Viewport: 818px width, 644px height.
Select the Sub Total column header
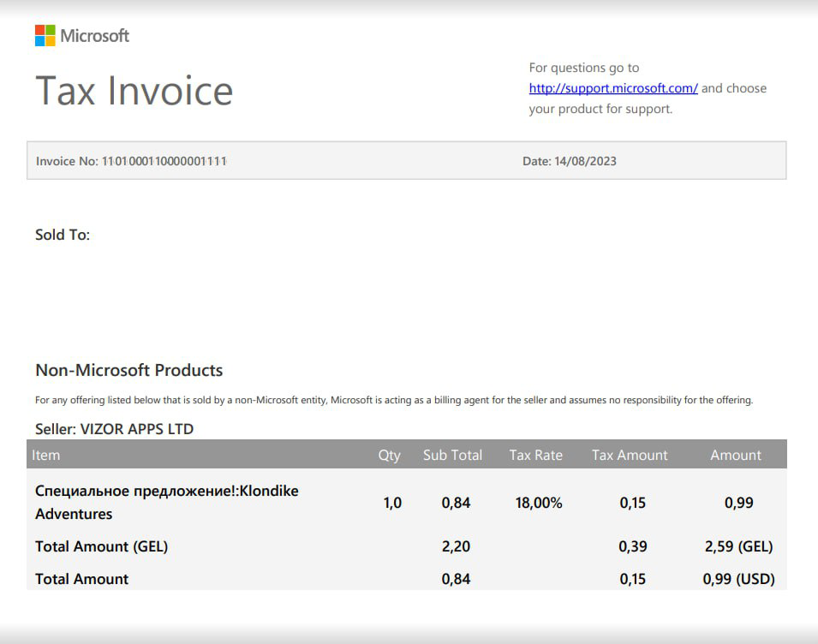pyautogui.click(x=452, y=455)
